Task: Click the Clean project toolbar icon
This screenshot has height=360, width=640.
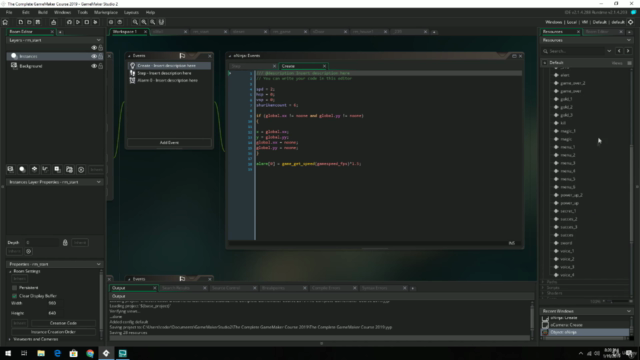Action: [95, 22]
